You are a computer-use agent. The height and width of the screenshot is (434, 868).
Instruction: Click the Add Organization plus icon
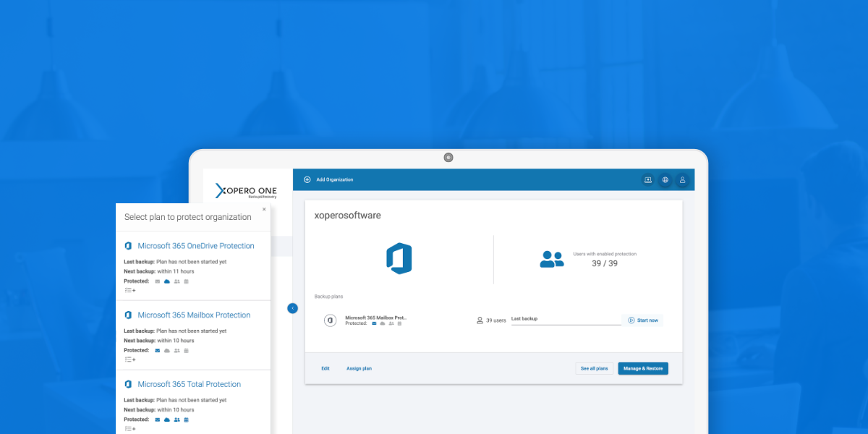coord(307,179)
